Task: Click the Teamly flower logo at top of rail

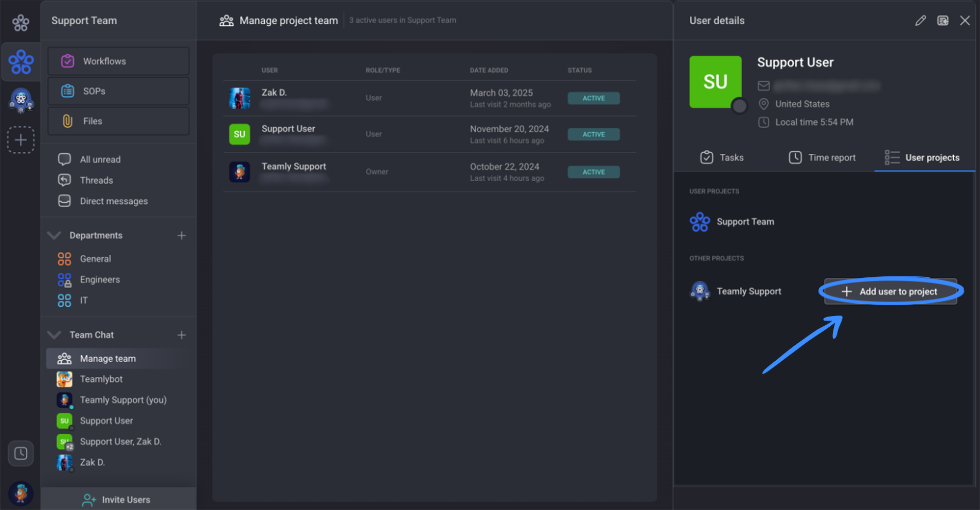Action: pos(21,22)
